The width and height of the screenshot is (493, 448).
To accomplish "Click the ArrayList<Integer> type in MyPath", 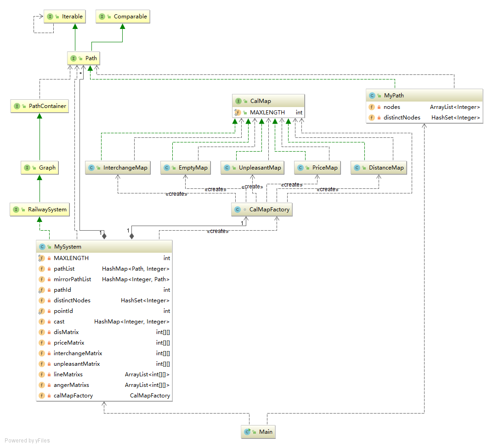I will pyautogui.click(x=455, y=107).
